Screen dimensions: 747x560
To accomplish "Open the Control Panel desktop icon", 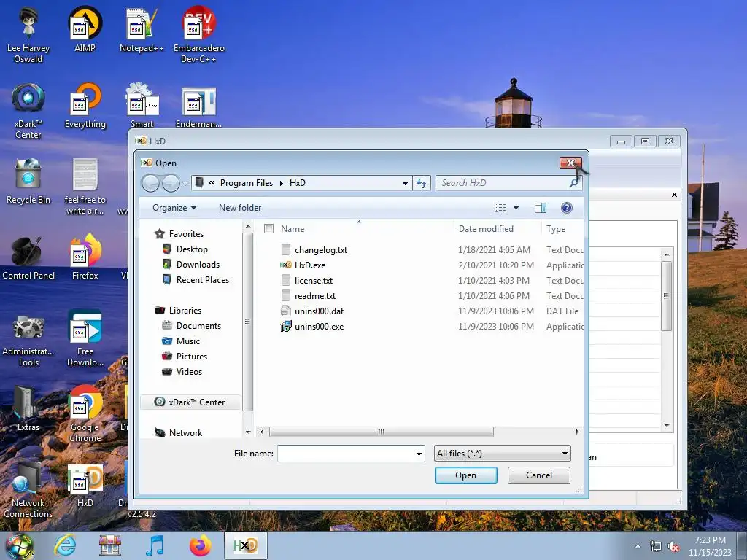I will coord(28,257).
